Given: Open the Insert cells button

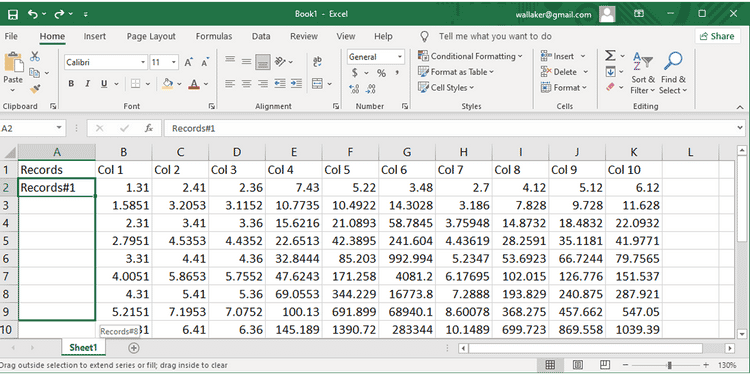Looking at the screenshot, I should (x=563, y=56).
